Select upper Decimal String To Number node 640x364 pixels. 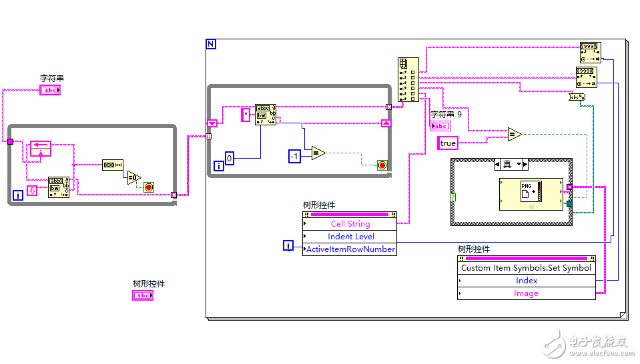[x=591, y=53]
